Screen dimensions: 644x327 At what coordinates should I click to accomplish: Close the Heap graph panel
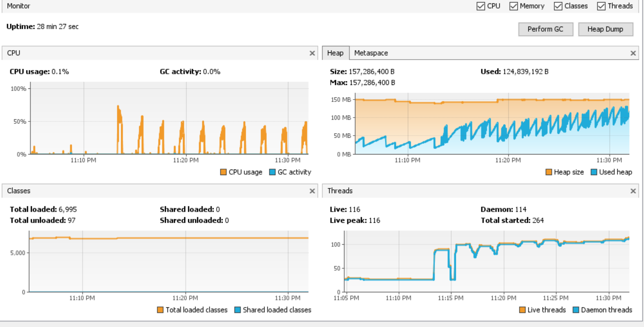click(633, 53)
